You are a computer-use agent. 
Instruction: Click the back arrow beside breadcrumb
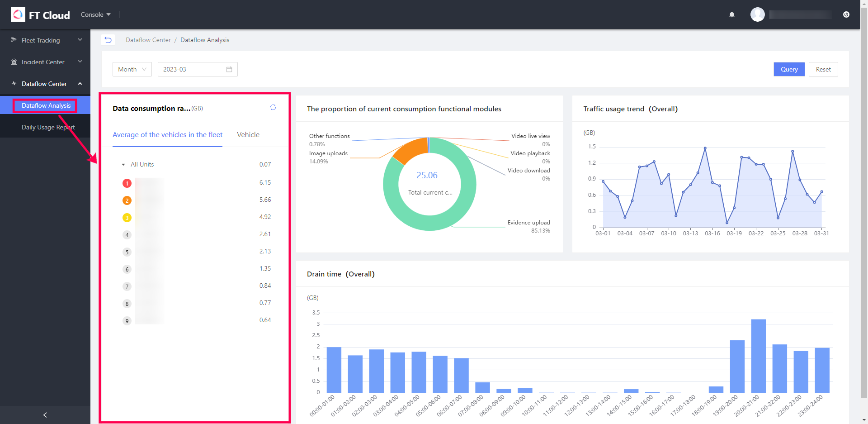pyautogui.click(x=108, y=40)
